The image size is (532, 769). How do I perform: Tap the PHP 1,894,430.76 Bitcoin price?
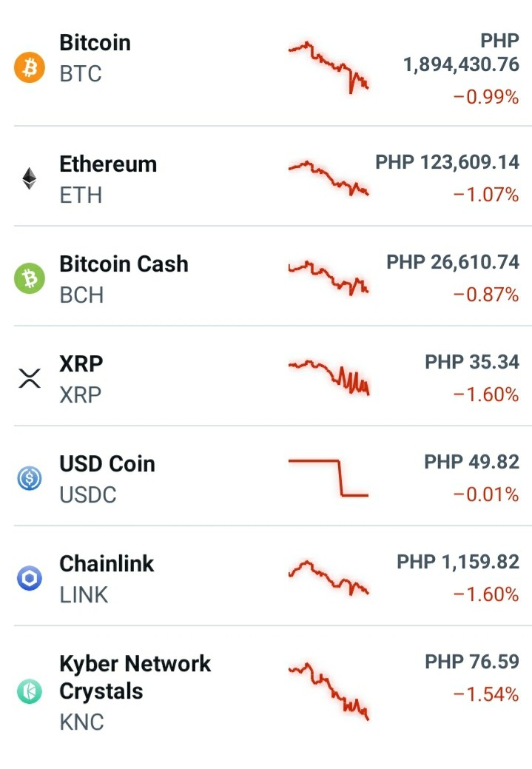[x=461, y=53]
